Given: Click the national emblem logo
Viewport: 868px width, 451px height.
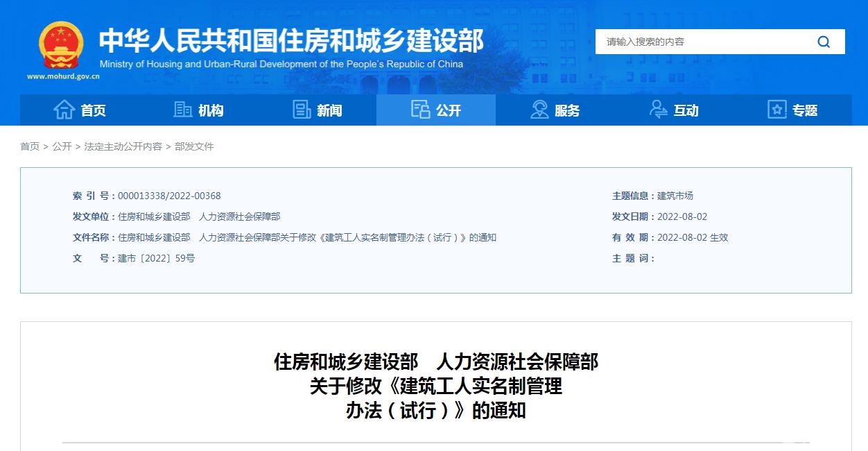Looking at the screenshot, I should (x=61, y=44).
